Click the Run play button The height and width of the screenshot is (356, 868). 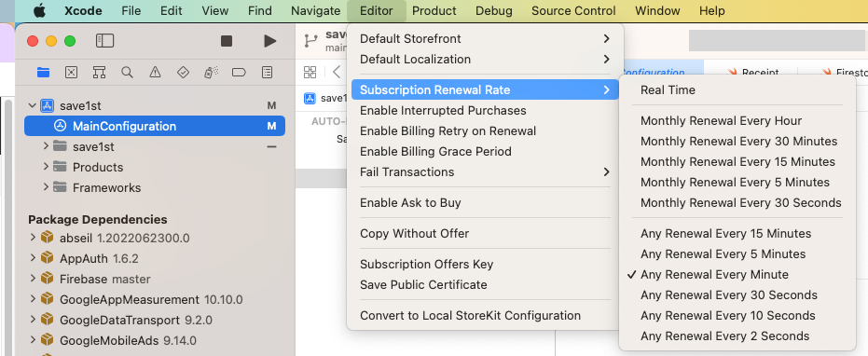(x=269, y=41)
